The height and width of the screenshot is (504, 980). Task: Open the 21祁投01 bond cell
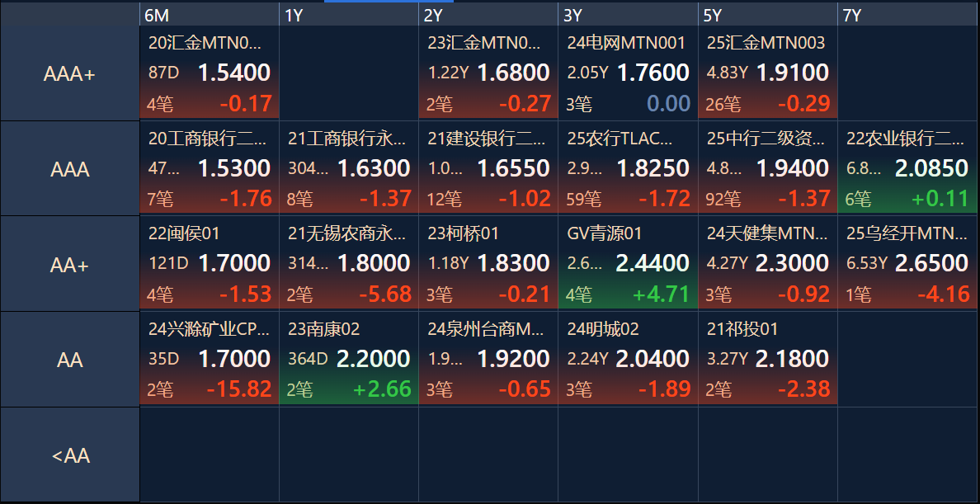(767, 359)
